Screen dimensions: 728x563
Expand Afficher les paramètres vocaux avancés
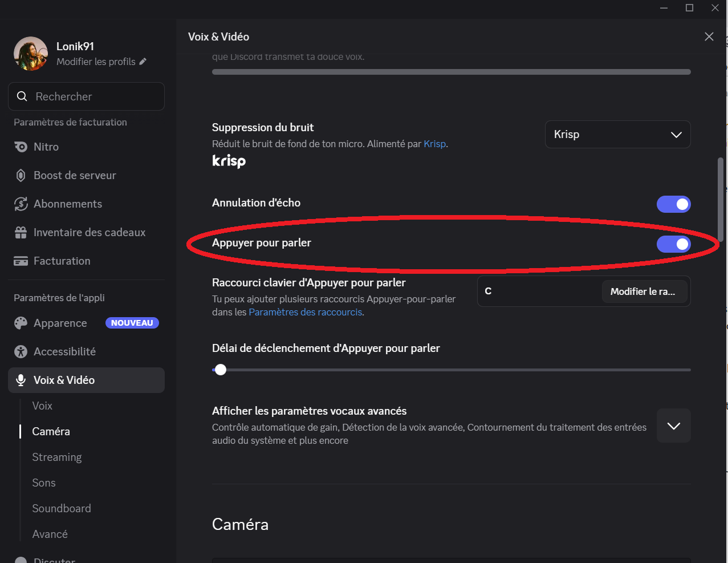tap(674, 426)
